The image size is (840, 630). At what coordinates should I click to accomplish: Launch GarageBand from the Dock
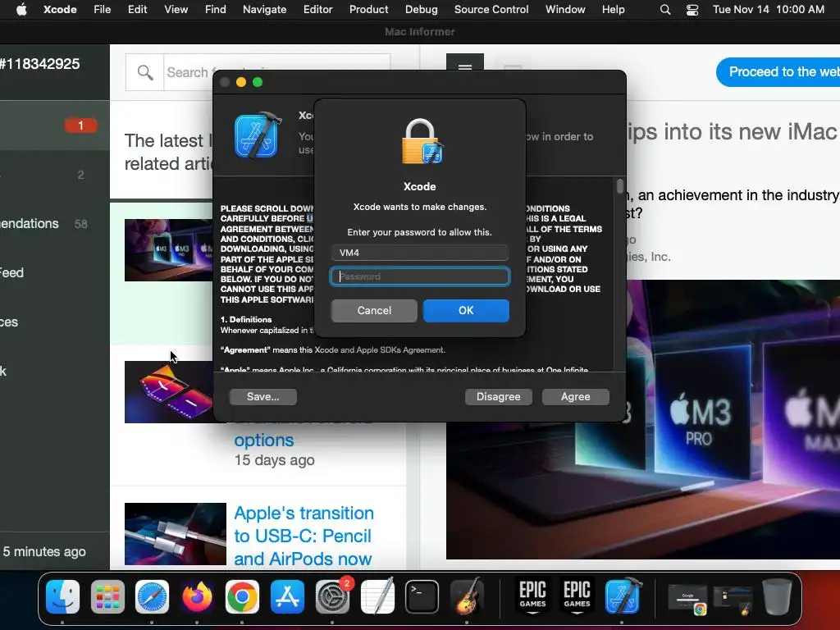[x=467, y=596]
